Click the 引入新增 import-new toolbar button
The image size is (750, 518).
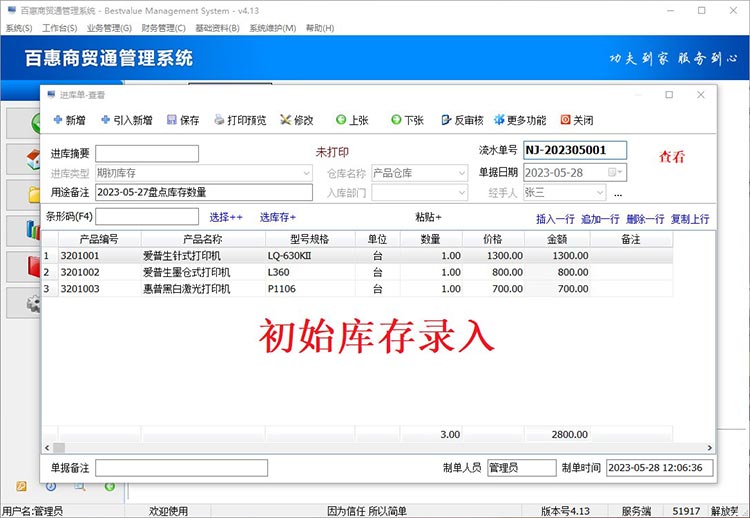pyautogui.click(x=127, y=120)
